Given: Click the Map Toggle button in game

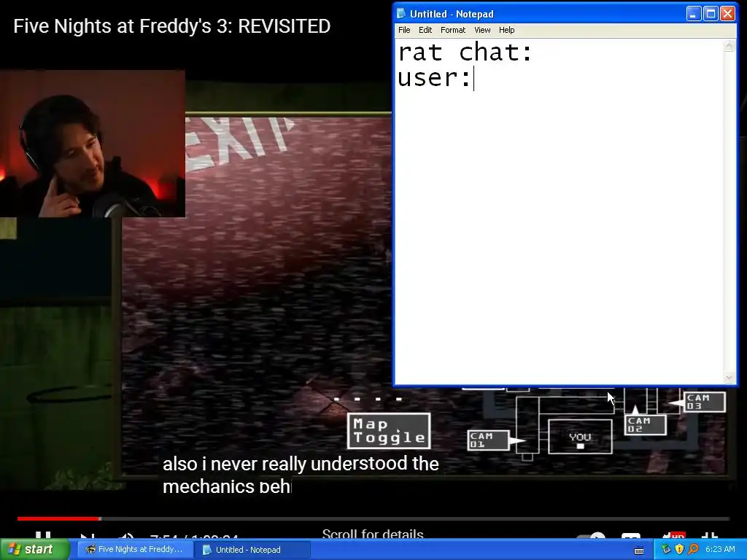Looking at the screenshot, I should pyautogui.click(x=389, y=431).
